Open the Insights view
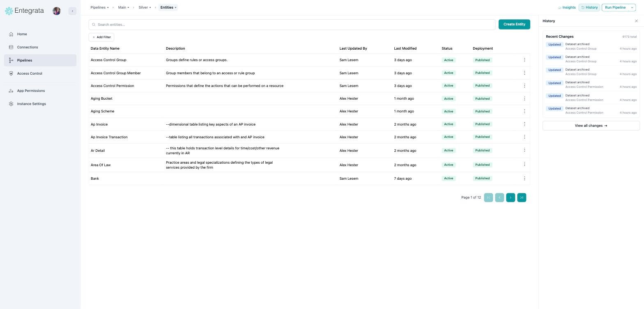Screen dimensions: 644x309 tap(567, 7)
